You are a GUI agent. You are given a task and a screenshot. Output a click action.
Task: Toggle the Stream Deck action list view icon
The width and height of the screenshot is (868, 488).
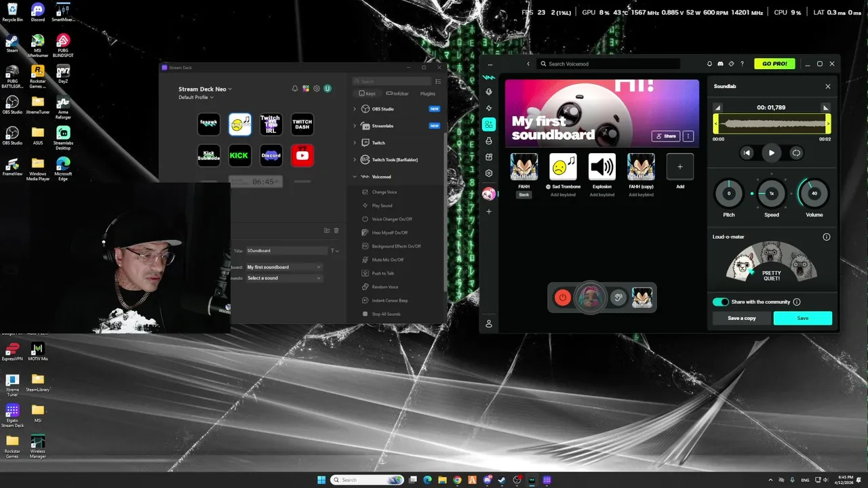(x=438, y=81)
